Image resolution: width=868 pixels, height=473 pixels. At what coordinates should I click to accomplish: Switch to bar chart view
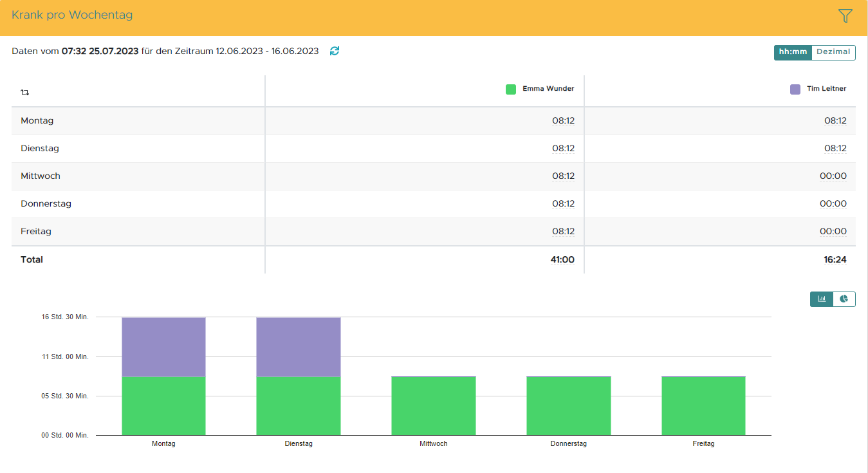(822, 299)
